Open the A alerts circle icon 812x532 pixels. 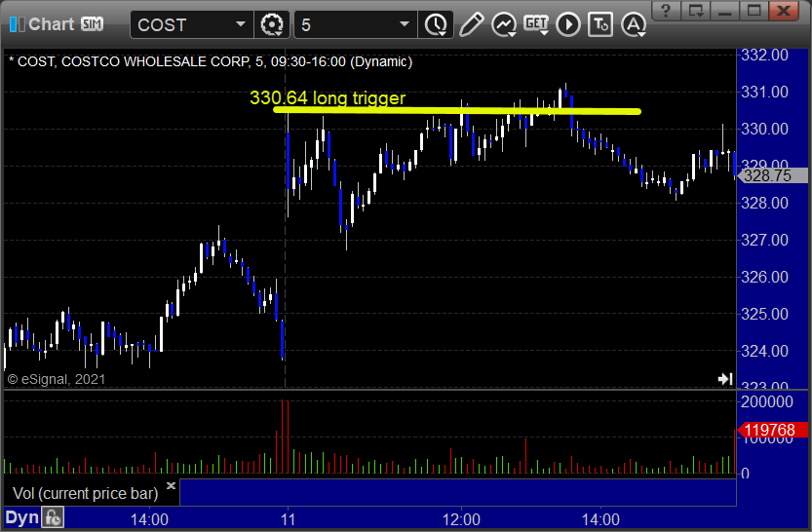(634, 24)
